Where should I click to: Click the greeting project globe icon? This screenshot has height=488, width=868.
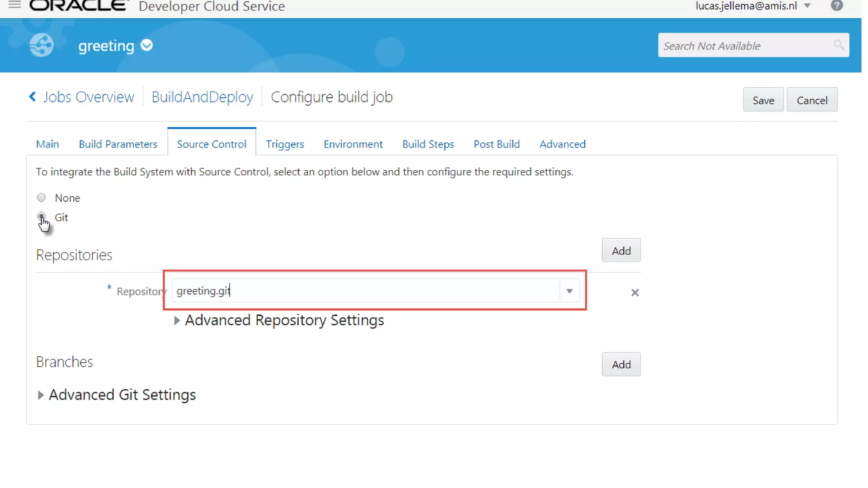42,45
